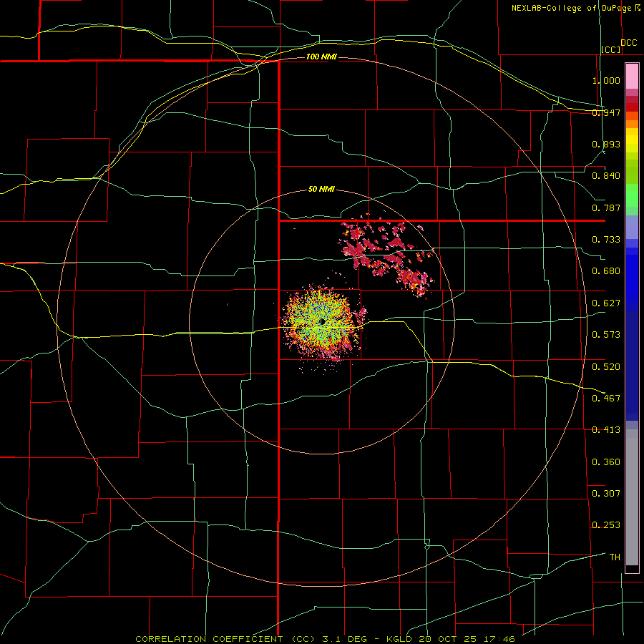The image size is (644, 644).
Task: Click the 0.360 color scale value
Action: click(606, 462)
